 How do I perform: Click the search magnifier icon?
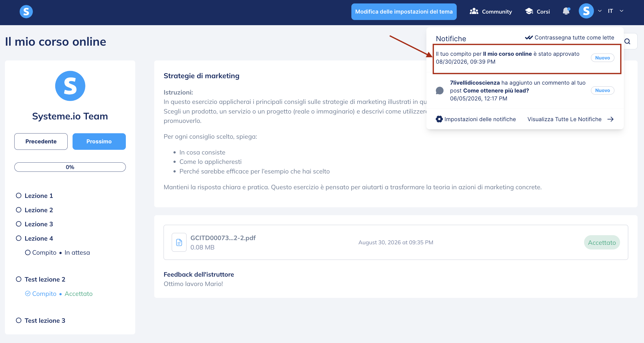pyautogui.click(x=627, y=41)
